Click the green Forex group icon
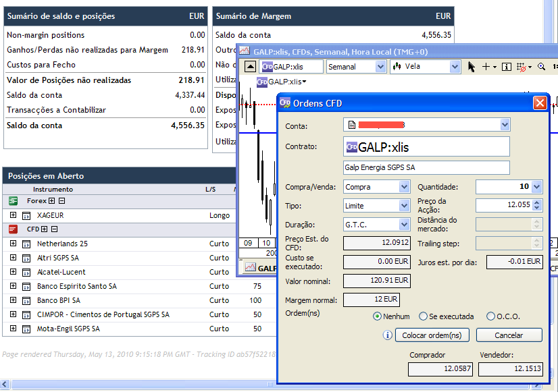This screenshot has height=392, width=558. tap(13, 201)
